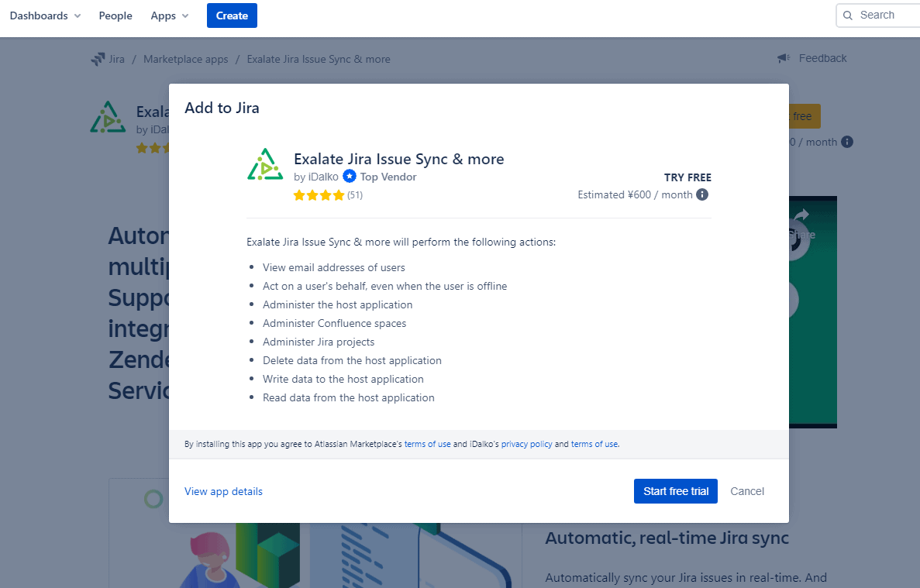The image size is (920, 588).
Task: Click the Top Vendor badge icon
Action: coord(349,177)
